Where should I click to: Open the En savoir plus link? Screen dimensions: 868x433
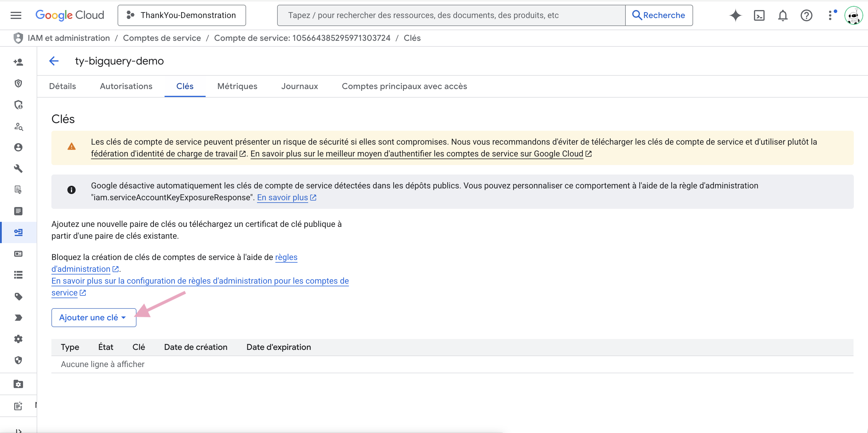point(282,198)
